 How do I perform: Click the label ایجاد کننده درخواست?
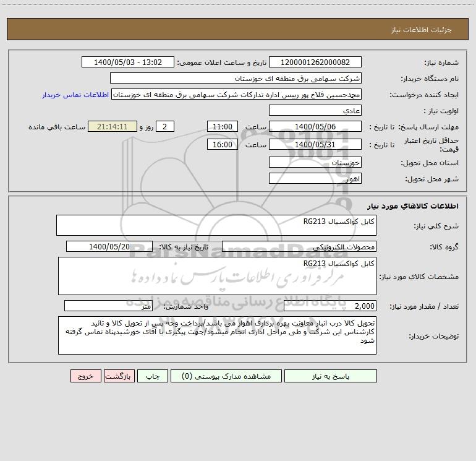(x=424, y=95)
